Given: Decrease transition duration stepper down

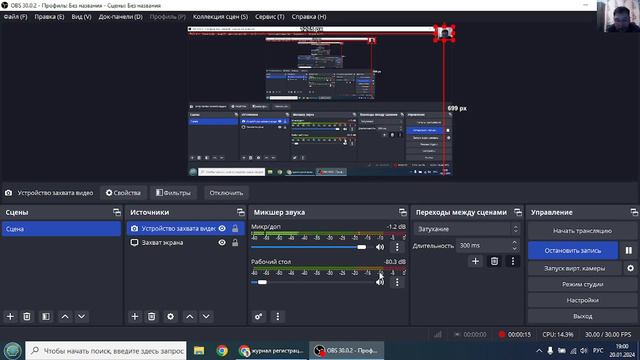Looking at the screenshot, I should point(514,249).
